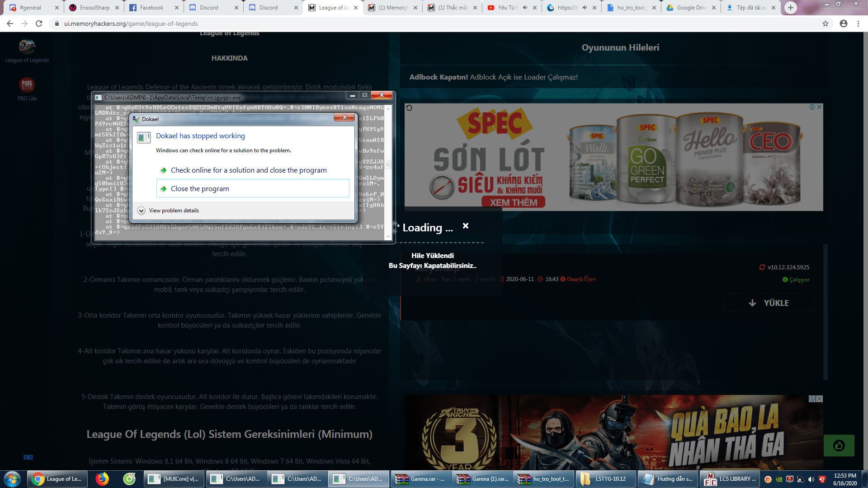Click the address bar URL field
The width and height of the screenshot is (868, 488).
[434, 23]
